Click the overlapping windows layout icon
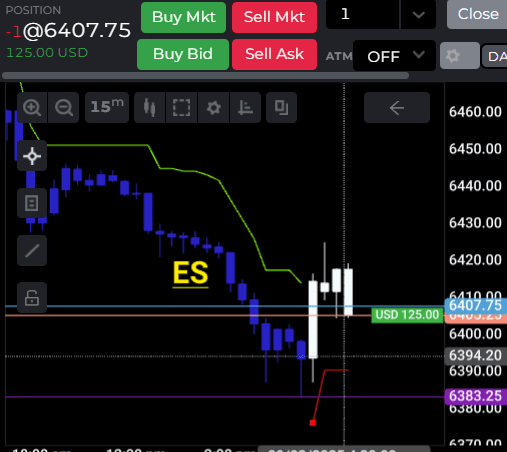This screenshot has width=507, height=452. pos(281,108)
